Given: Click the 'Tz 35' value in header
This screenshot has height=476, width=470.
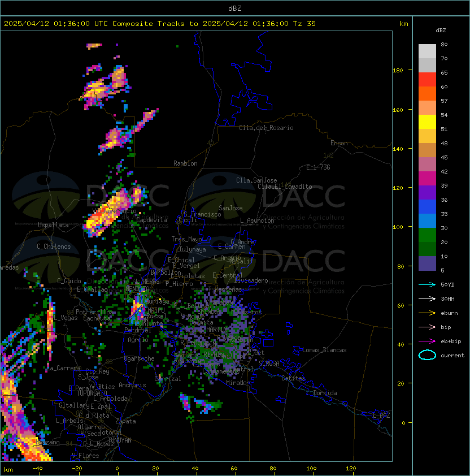Looking at the screenshot, I should click(304, 24).
